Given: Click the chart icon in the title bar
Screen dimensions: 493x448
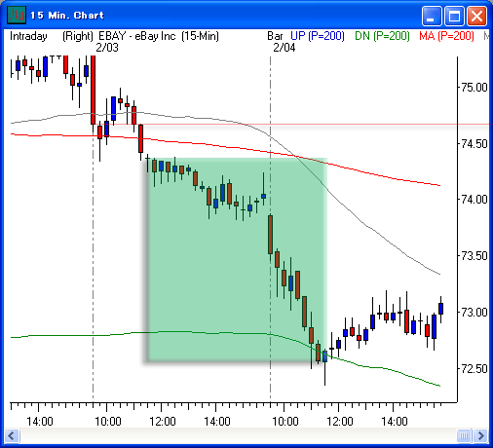Looking at the screenshot, I should point(17,15).
